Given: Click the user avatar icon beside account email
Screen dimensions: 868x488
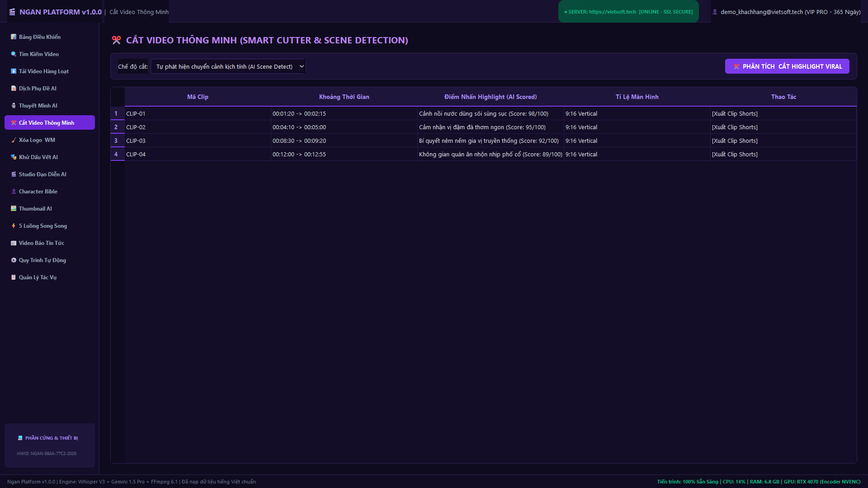Looking at the screenshot, I should [715, 12].
